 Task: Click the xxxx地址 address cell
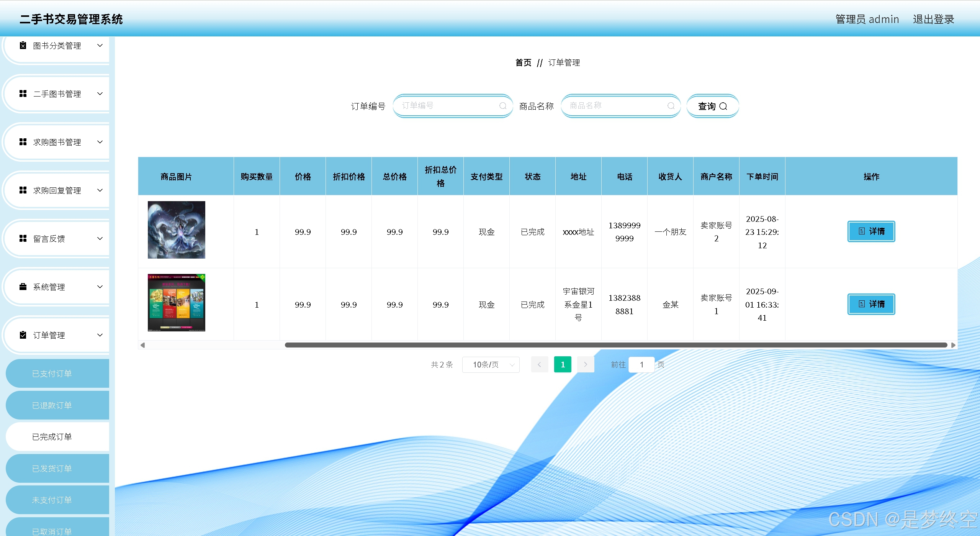coord(578,232)
